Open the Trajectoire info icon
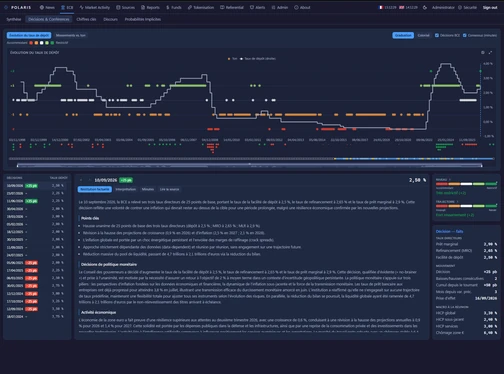 457,202
